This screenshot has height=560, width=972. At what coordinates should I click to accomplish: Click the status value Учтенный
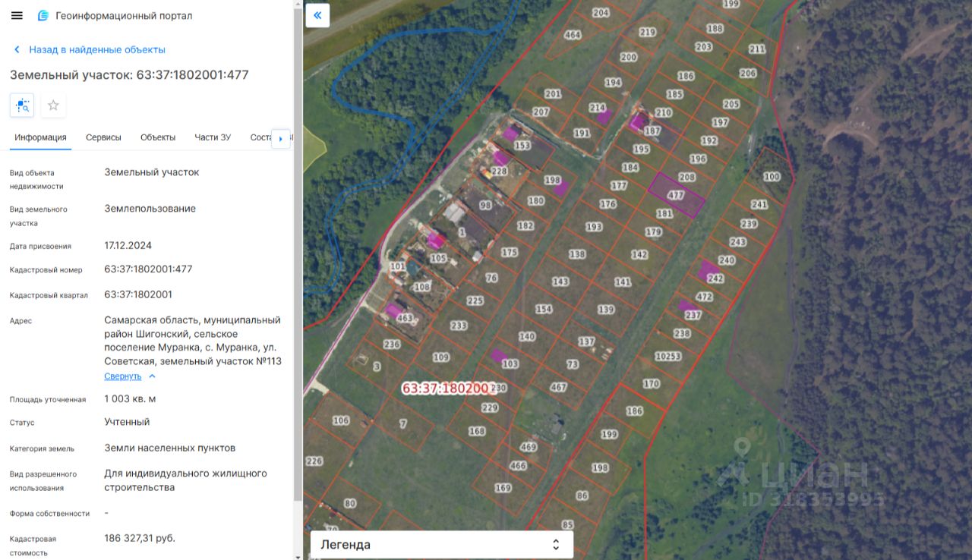[x=127, y=422]
